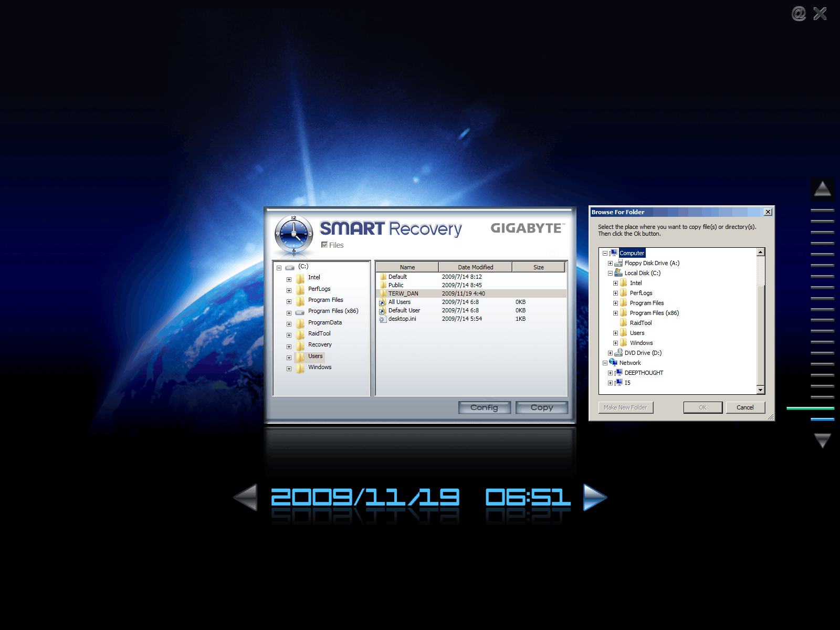Collapse Computer node in Browse dialog
Screen dimensions: 840x630
605,253
